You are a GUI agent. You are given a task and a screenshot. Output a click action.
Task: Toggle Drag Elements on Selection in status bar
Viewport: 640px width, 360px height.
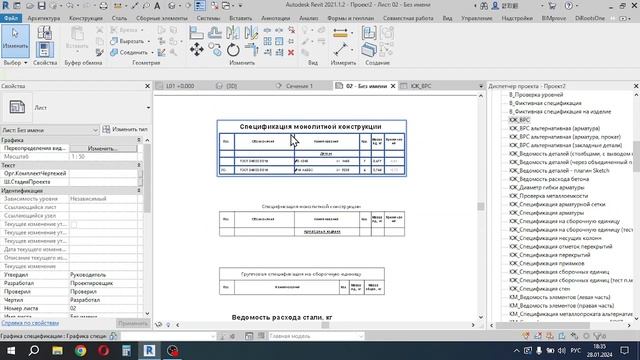(574, 336)
